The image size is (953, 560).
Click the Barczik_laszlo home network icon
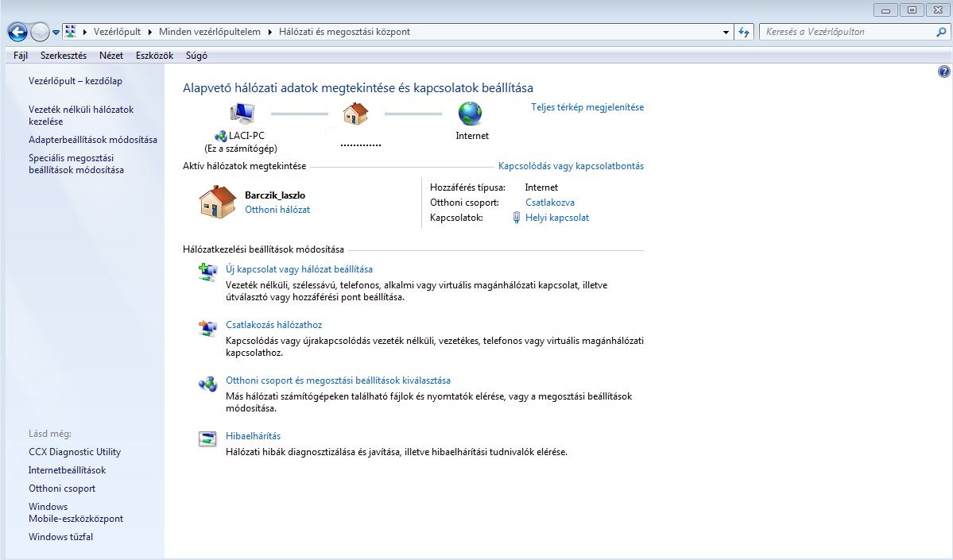[217, 203]
